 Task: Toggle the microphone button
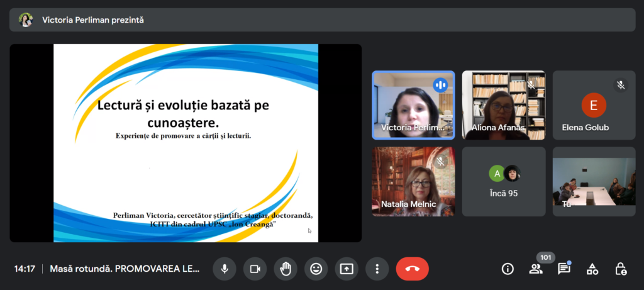tap(224, 269)
